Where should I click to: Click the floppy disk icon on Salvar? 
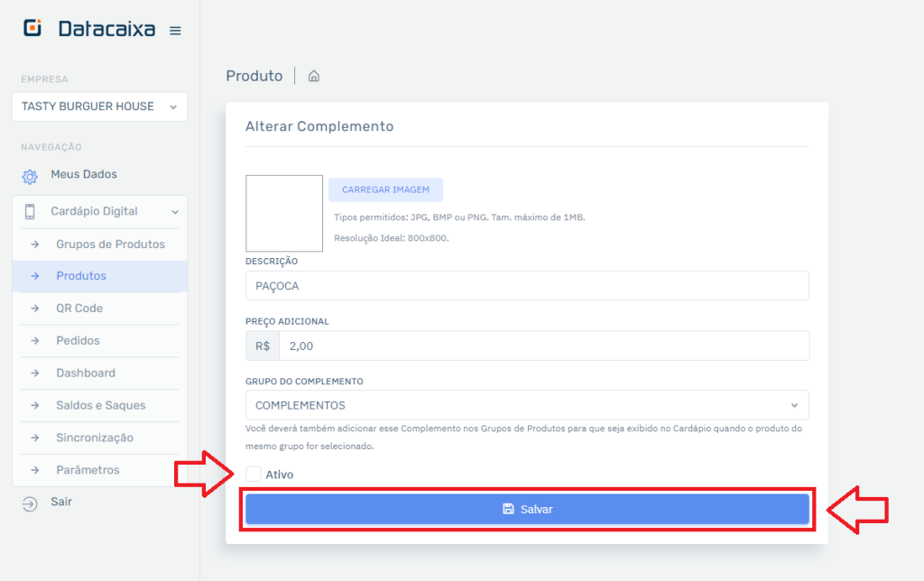pyautogui.click(x=508, y=510)
